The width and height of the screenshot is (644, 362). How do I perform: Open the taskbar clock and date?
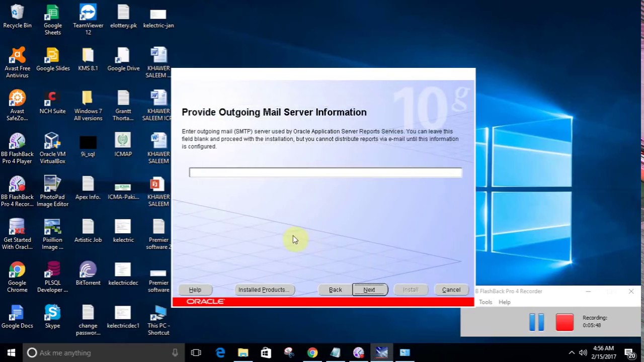pos(604,352)
